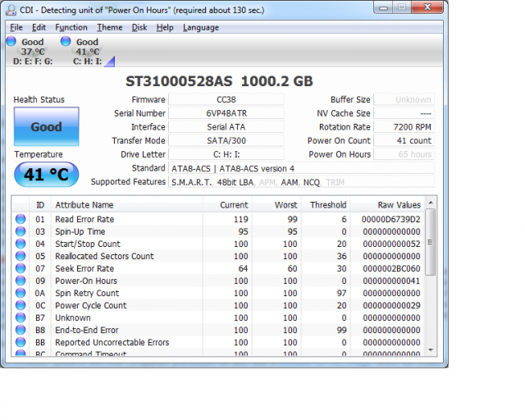
Task: Click the Threshold column header
Action: 326,204
